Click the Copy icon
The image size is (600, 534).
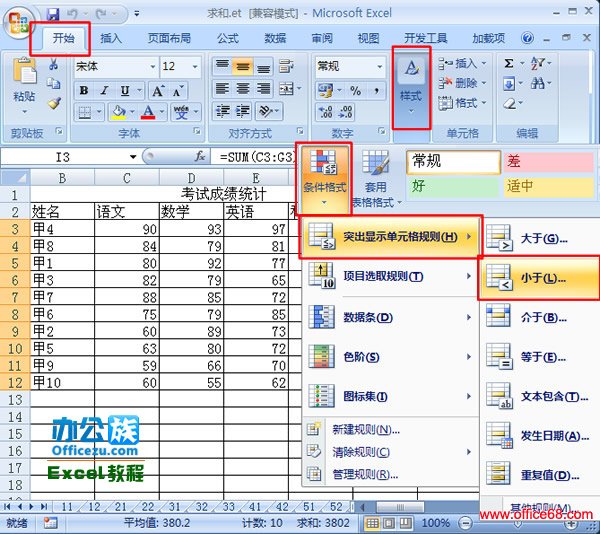point(54,83)
